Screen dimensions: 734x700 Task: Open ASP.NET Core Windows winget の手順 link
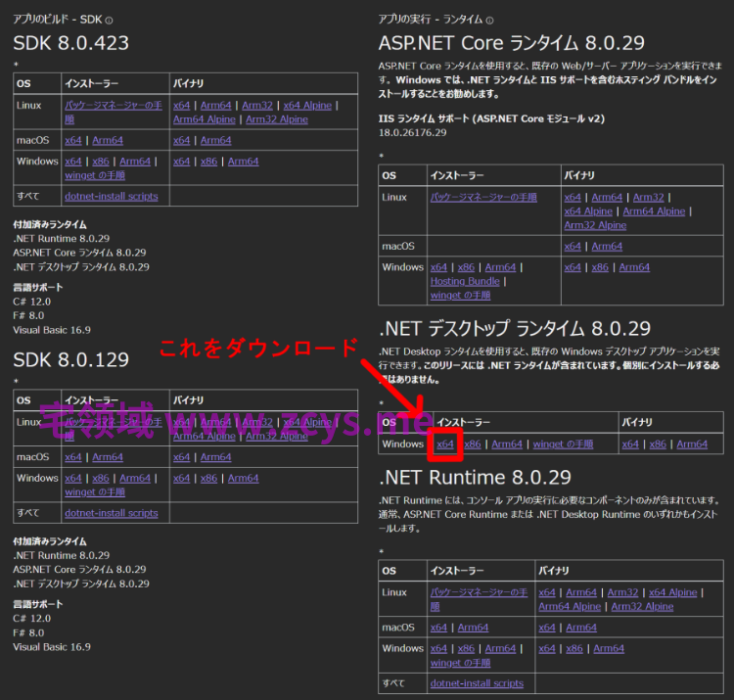[x=460, y=296]
